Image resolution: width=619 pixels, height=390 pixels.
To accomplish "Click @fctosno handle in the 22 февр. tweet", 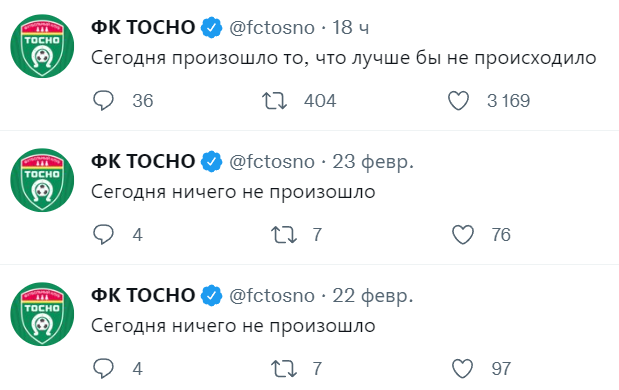I will click(x=272, y=296).
